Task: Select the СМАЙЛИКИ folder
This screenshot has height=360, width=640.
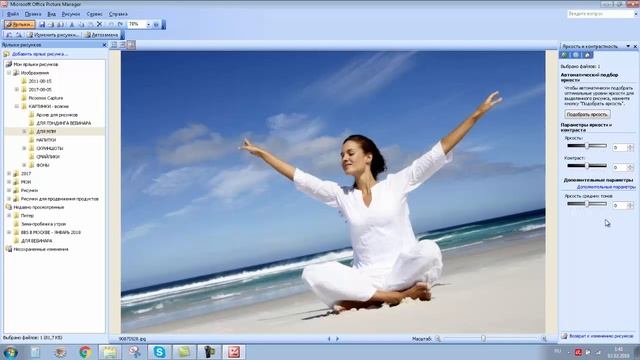Action: (48, 156)
